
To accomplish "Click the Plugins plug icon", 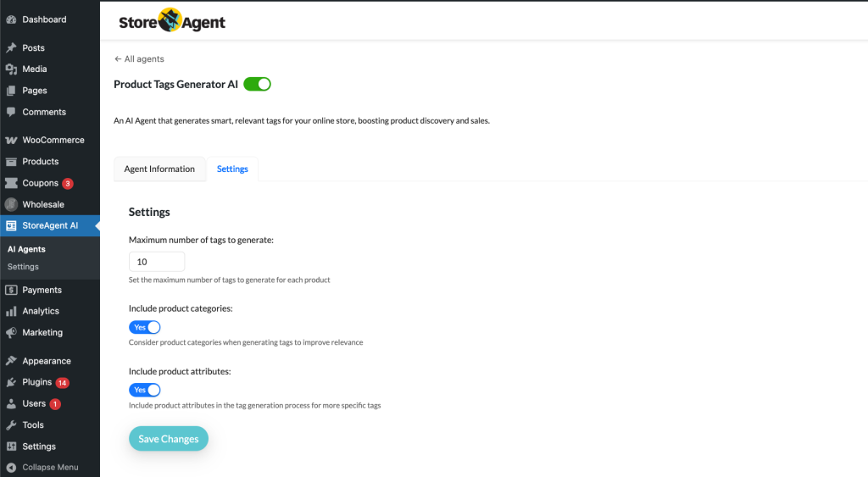I will point(11,383).
